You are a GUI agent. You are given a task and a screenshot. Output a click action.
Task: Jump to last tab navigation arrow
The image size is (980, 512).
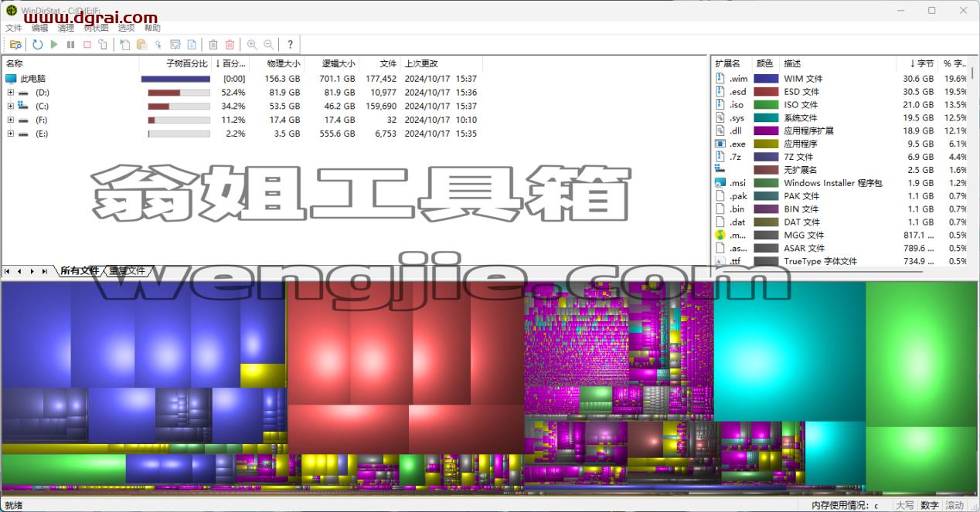pos(45,271)
